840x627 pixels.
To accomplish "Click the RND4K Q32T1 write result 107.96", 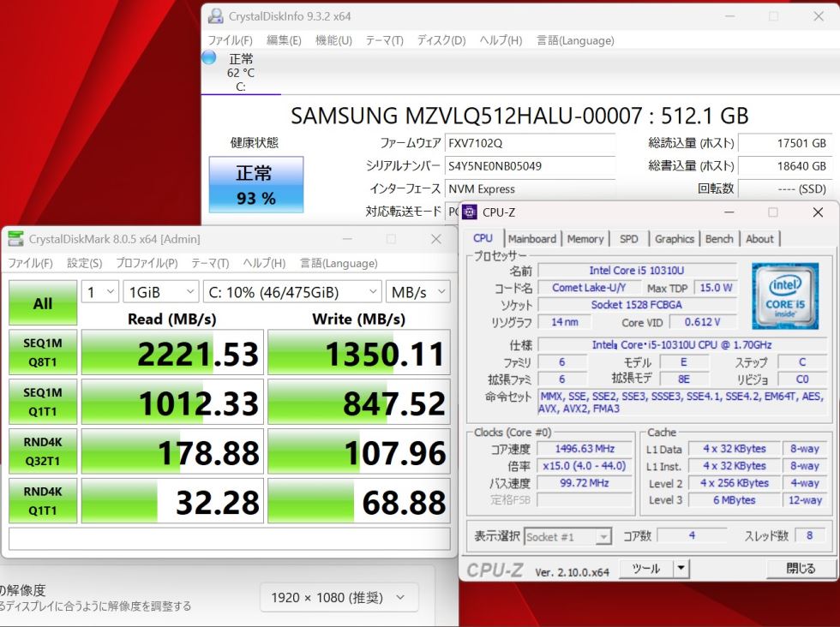I will coord(359,451).
